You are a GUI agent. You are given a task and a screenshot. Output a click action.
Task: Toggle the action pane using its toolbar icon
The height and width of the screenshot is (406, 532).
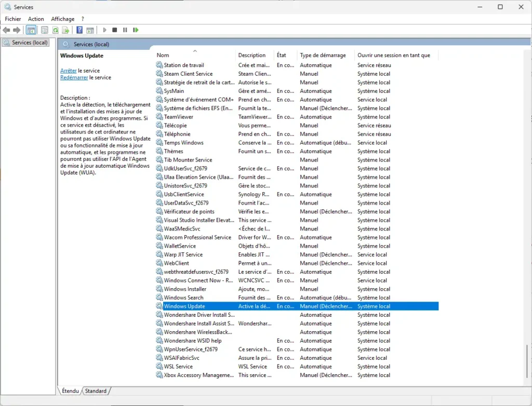pyautogui.click(x=89, y=30)
